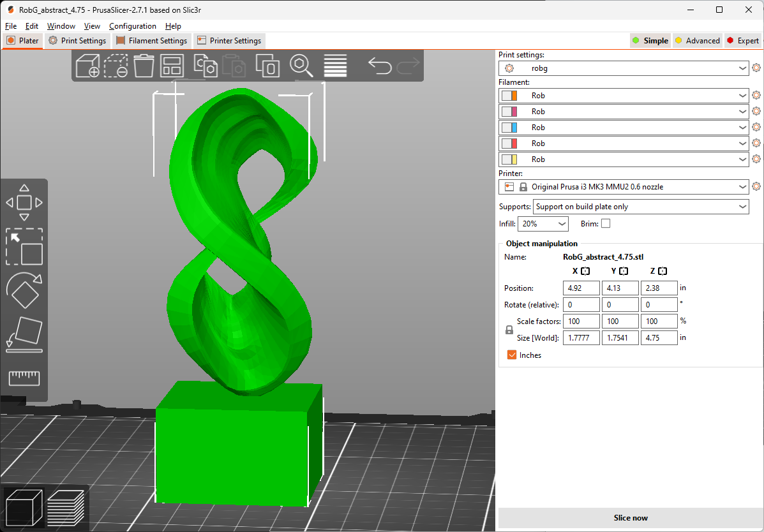Image resolution: width=764 pixels, height=532 pixels.
Task: Switch to Expert mode
Action: (x=742, y=41)
